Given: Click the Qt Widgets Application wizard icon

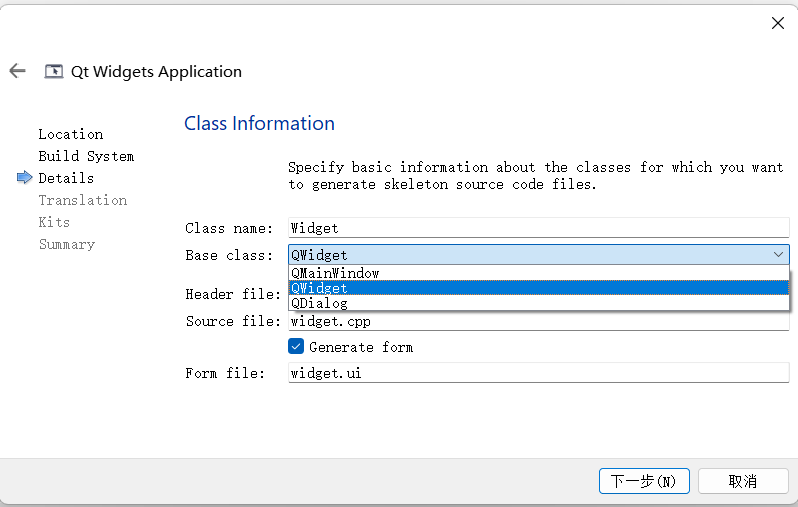Looking at the screenshot, I should tap(53, 71).
